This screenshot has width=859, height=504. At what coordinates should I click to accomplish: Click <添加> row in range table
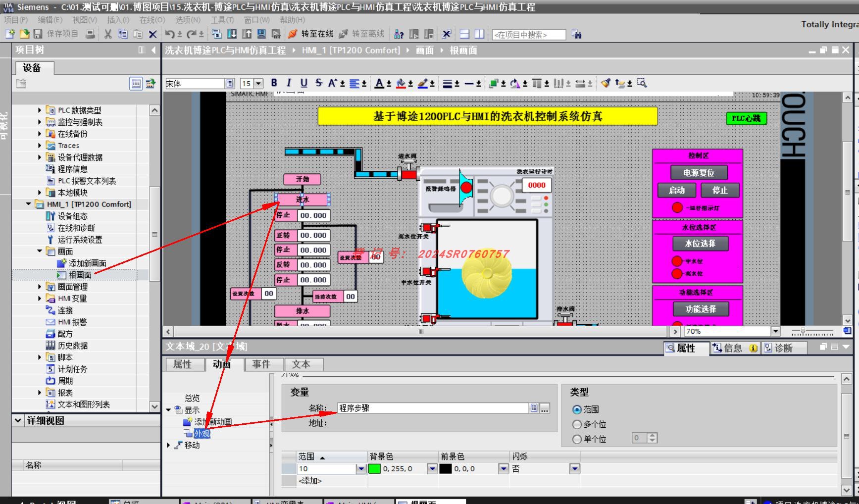pyautogui.click(x=310, y=481)
